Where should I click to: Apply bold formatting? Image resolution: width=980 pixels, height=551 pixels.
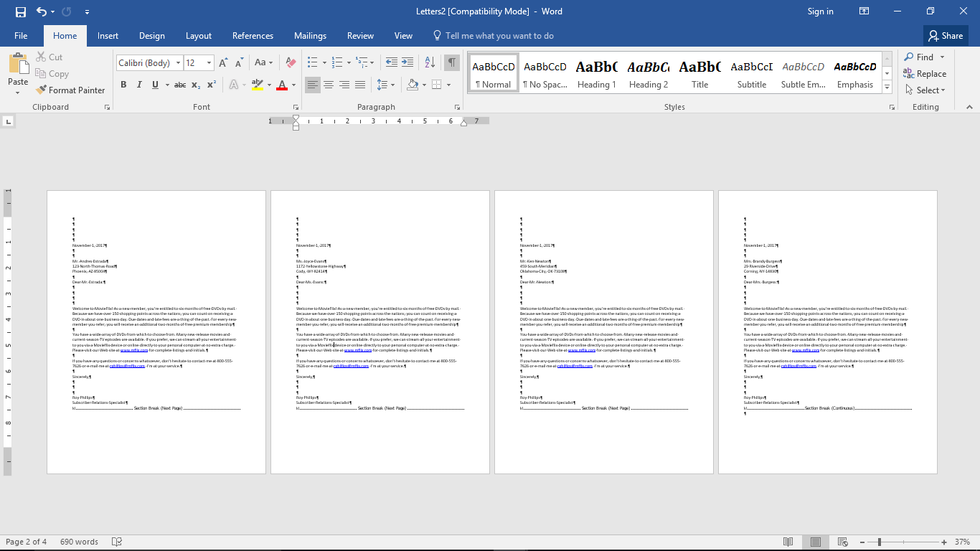[123, 85]
